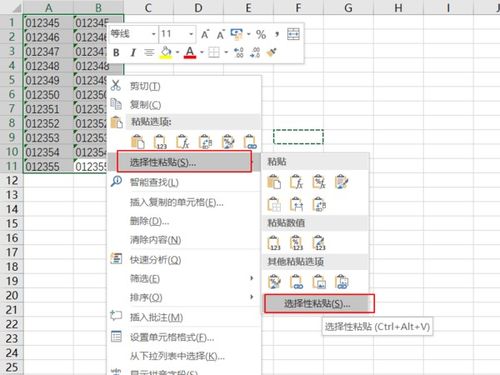The image size is (500, 375).
Task: Choose transpose paste in 粘贴 submenu
Action: (319, 204)
